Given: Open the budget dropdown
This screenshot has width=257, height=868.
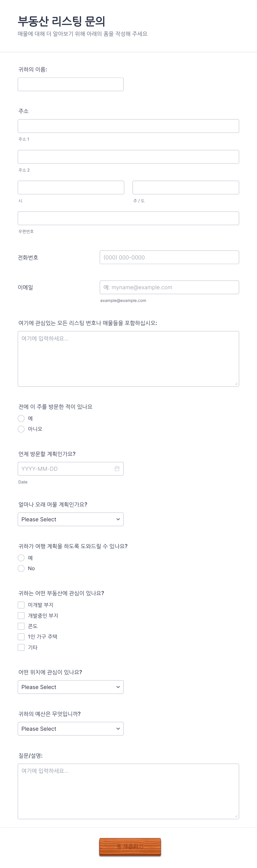Looking at the screenshot, I should (70, 729).
